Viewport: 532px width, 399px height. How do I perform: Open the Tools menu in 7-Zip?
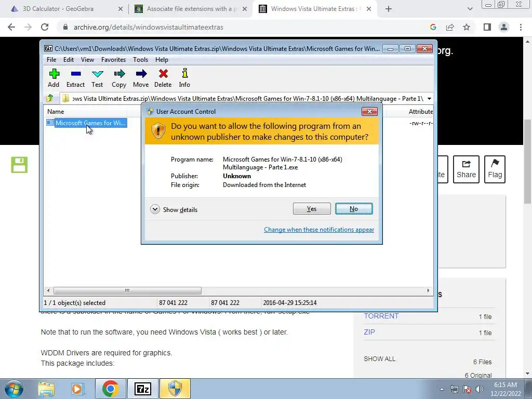click(x=140, y=60)
